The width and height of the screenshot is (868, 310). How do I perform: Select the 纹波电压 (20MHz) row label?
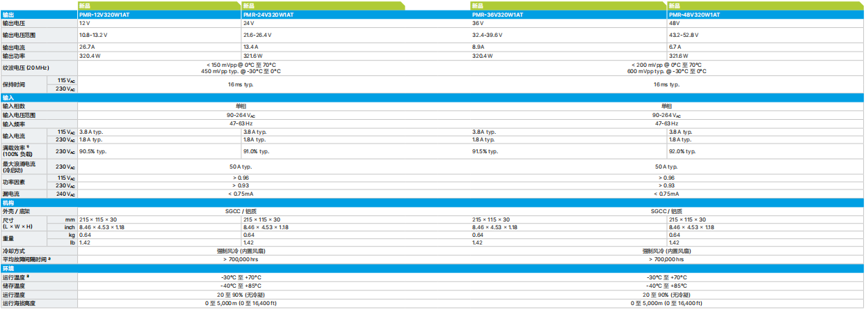coord(26,68)
